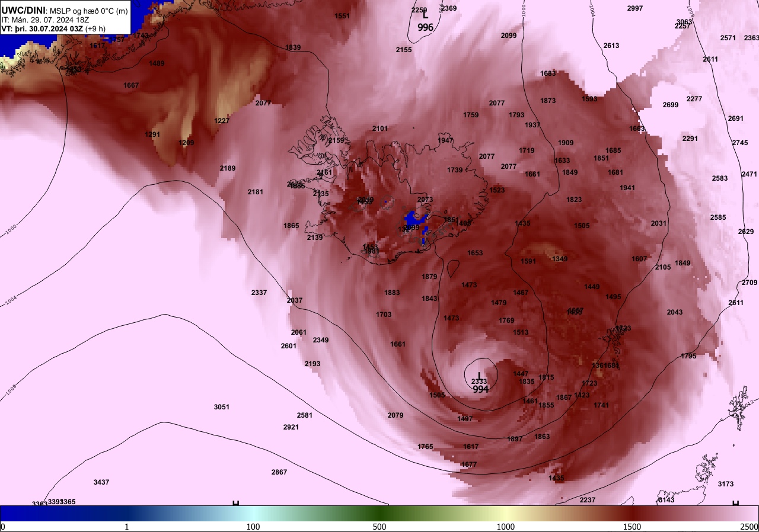759x532 pixels.
Task: Select the low-pressure 'L 994' center
Action: click(480, 383)
